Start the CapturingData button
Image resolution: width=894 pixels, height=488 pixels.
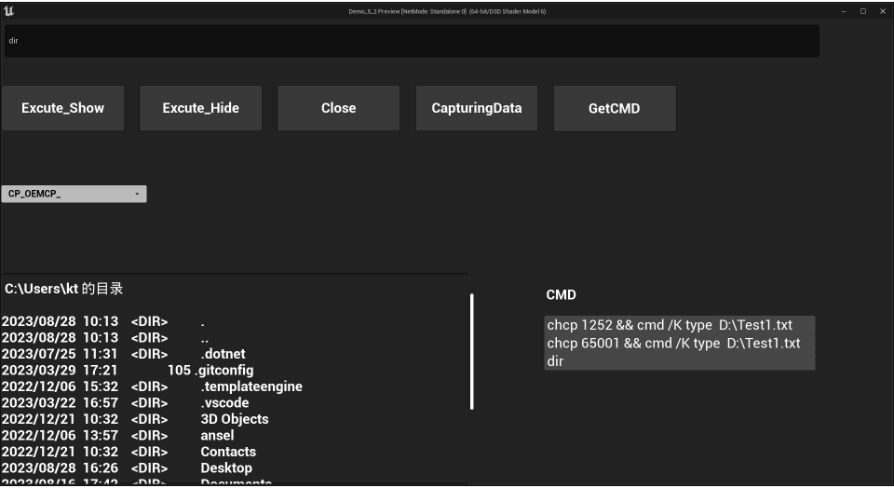click(x=477, y=108)
